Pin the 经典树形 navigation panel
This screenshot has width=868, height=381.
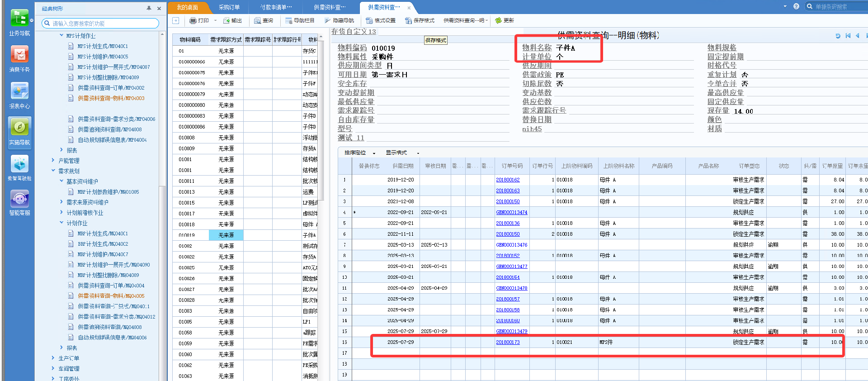(x=149, y=8)
